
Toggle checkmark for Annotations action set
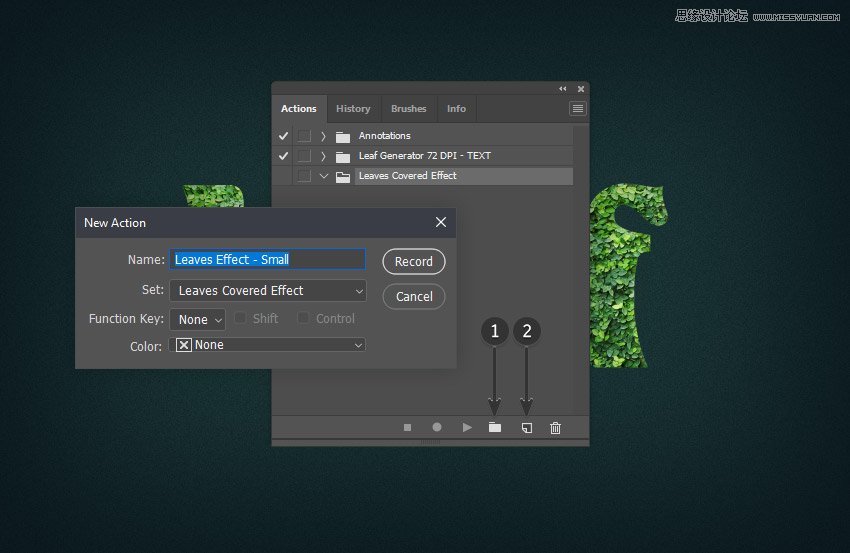[283, 136]
